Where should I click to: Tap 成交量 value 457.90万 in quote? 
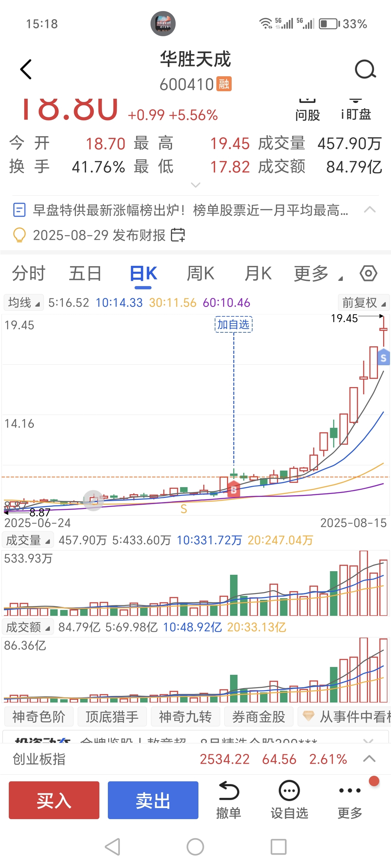coord(350,143)
